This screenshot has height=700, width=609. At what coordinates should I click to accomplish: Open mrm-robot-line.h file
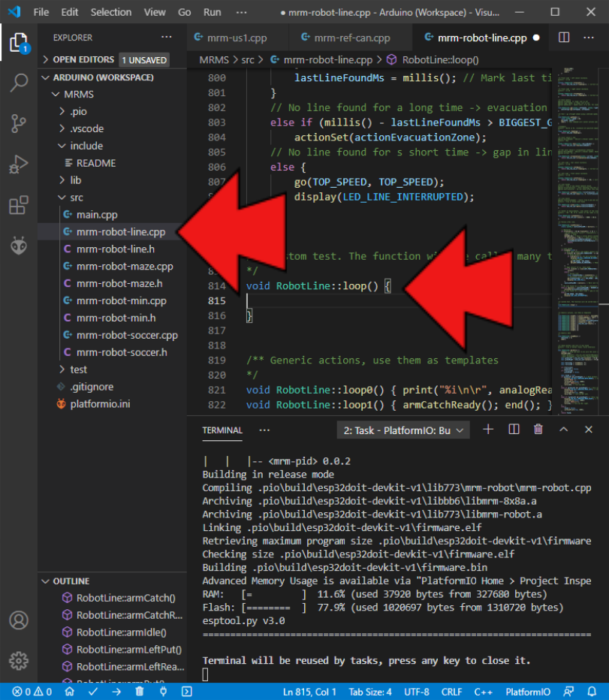point(112,249)
